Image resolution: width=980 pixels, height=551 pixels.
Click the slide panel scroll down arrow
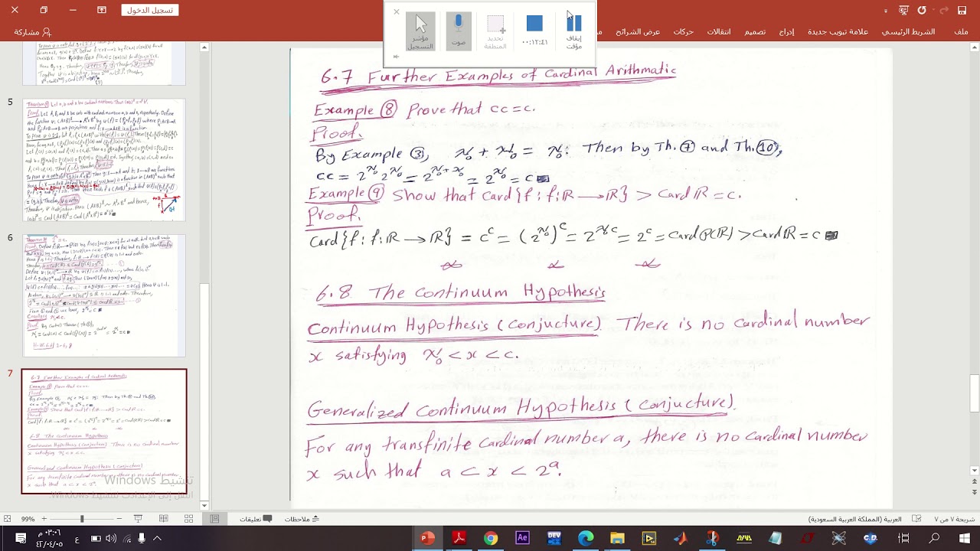(204, 505)
